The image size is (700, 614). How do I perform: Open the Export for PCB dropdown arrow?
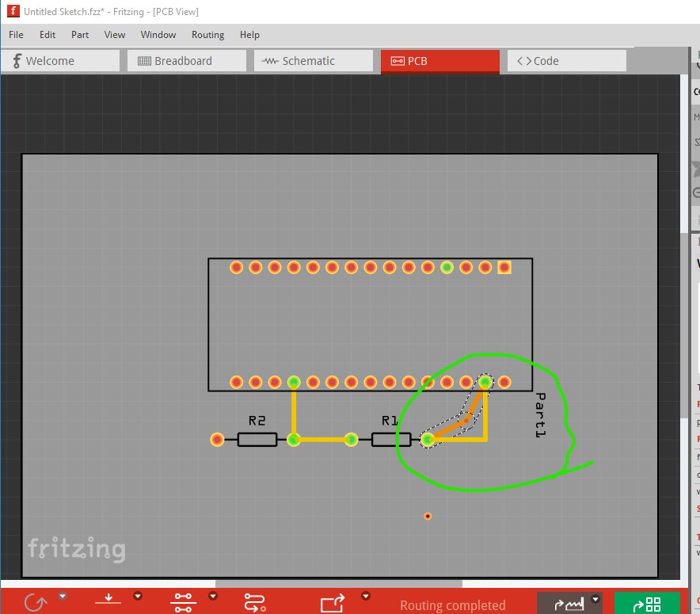pos(366,597)
